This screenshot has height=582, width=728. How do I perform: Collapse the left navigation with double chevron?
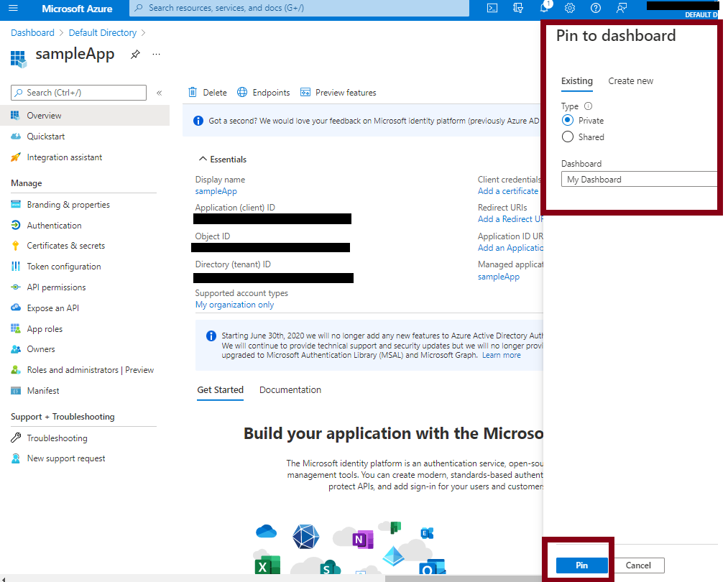160,93
